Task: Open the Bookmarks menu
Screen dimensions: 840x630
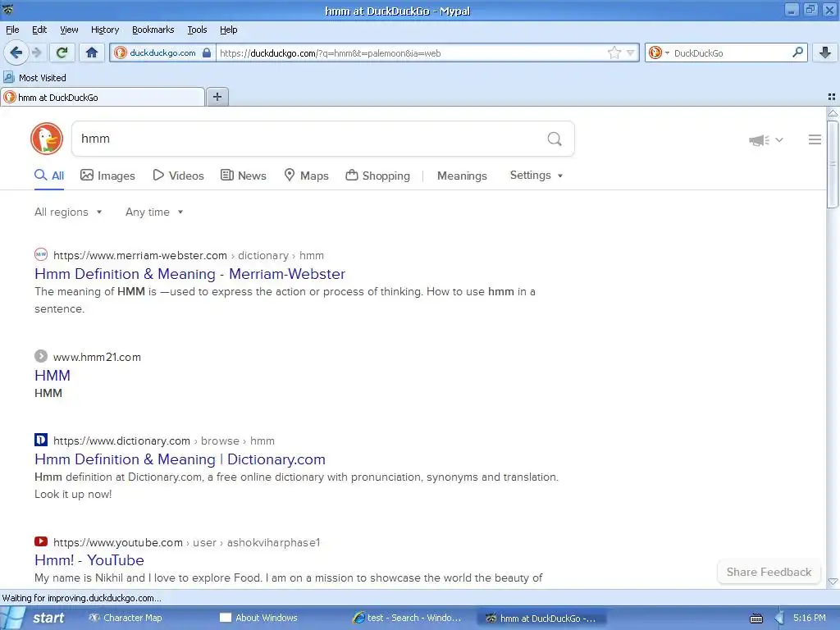Action: (x=153, y=30)
